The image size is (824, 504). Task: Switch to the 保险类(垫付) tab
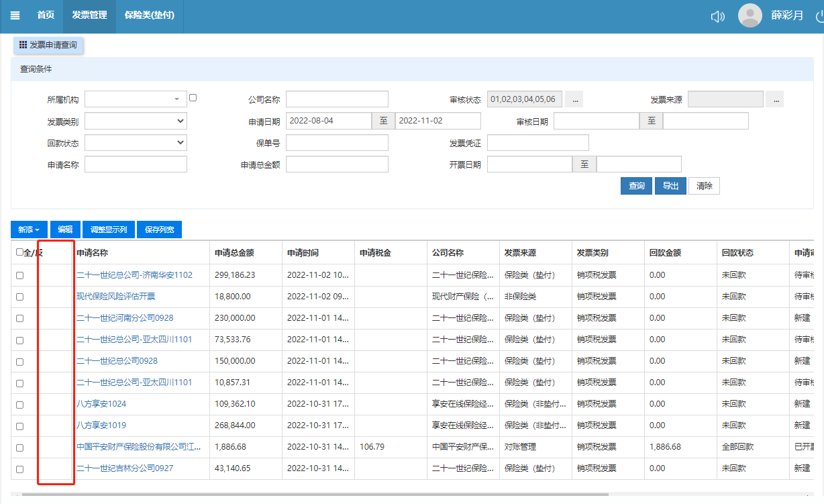pyautogui.click(x=149, y=15)
